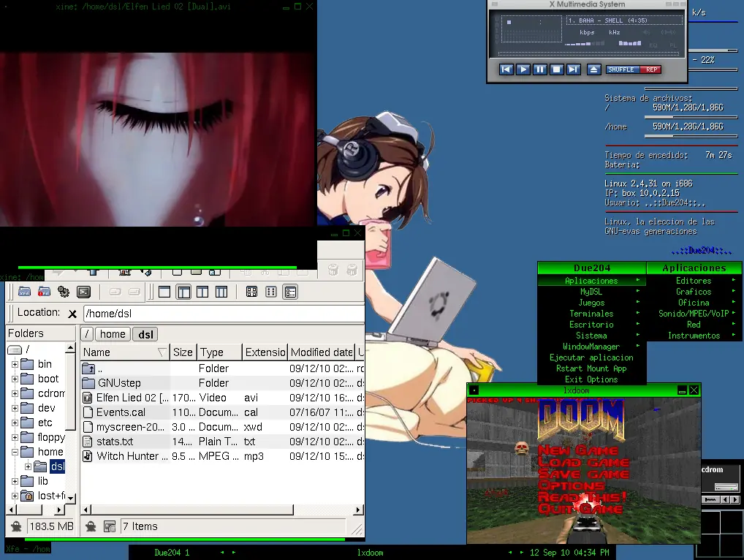Clear the Location field with the X icon

[x=72, y=314]
